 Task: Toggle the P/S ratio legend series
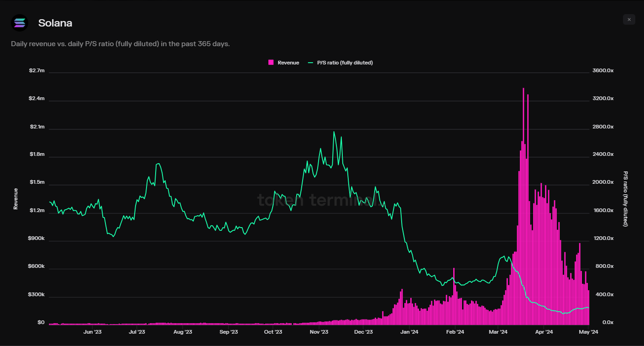coord(340,63)
